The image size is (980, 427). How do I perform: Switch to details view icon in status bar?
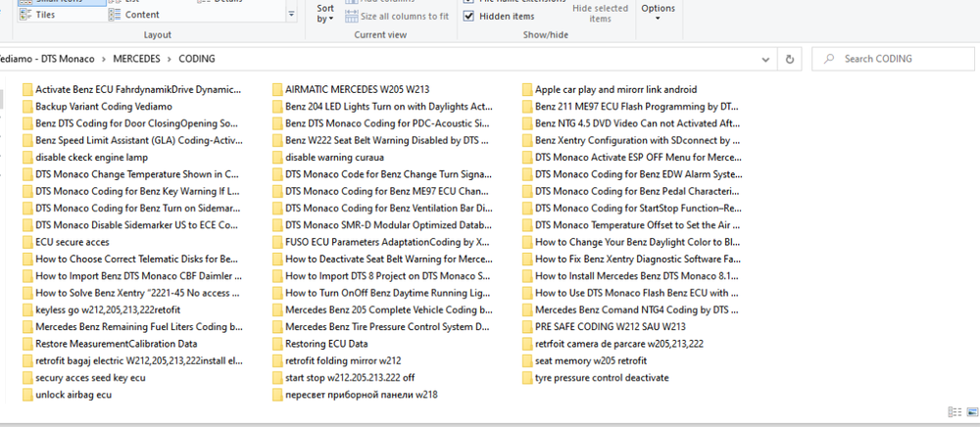(955, 412)
